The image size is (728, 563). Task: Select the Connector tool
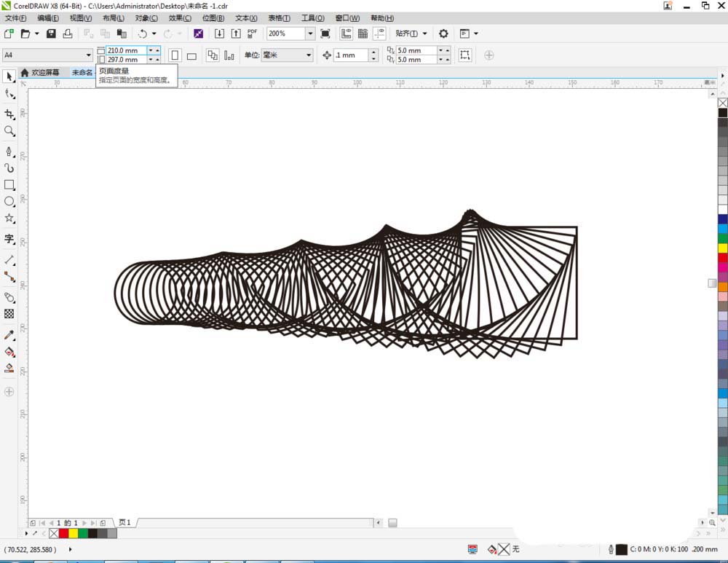tap(9, 277)
